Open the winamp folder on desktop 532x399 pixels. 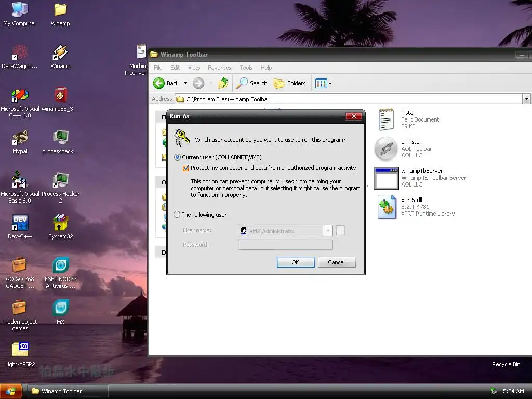click(60, 14)
